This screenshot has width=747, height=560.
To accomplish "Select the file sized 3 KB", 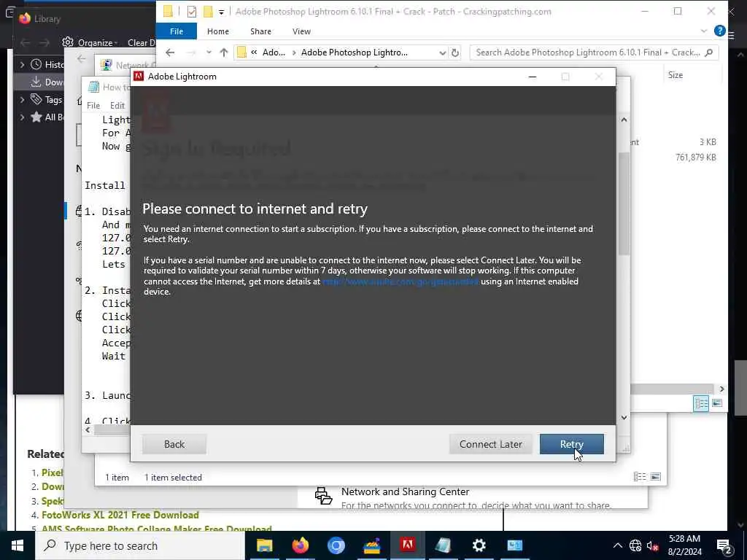I will (x=708, y=142).
